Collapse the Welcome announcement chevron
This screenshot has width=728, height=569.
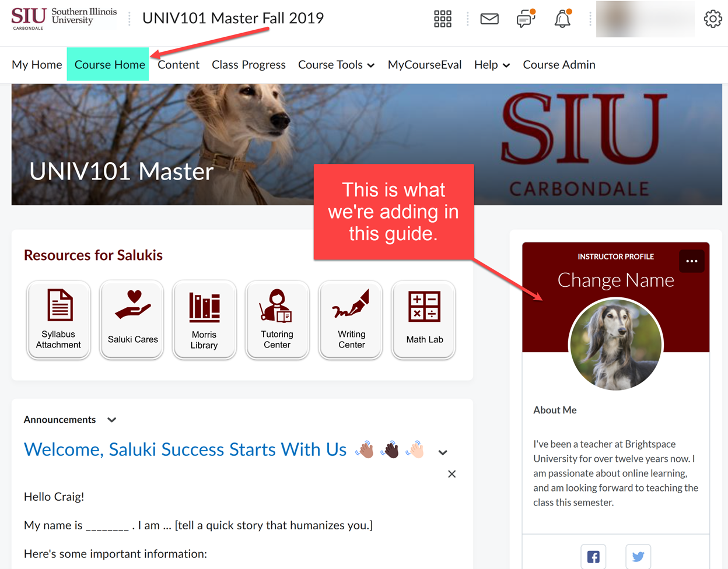point(442,452)
